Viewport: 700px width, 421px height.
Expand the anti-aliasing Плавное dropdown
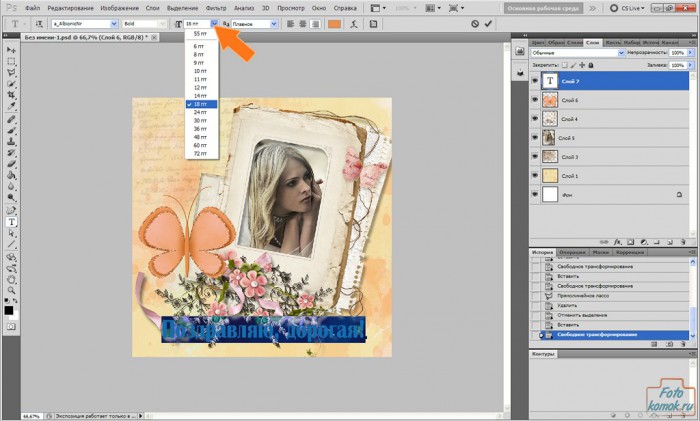[274, 23]
